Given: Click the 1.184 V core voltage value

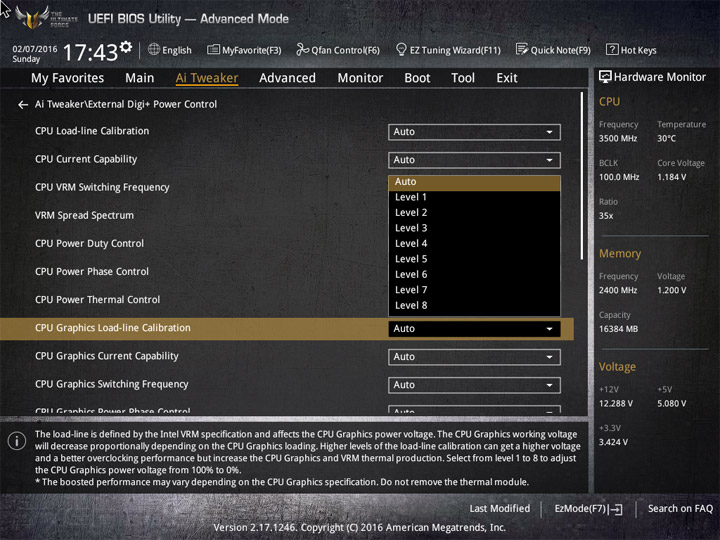Looking at the screenshot, I should [x=671, y=177].
